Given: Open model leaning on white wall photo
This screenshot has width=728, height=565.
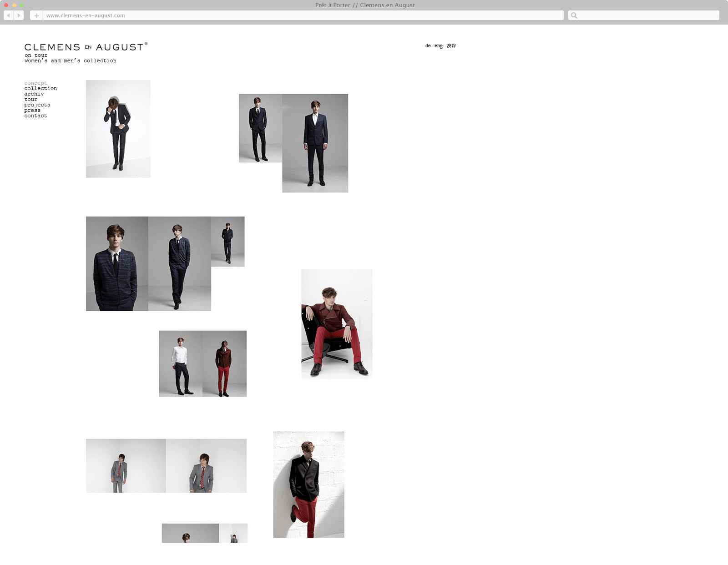Looking at the screenshot, I should [308, 484].
